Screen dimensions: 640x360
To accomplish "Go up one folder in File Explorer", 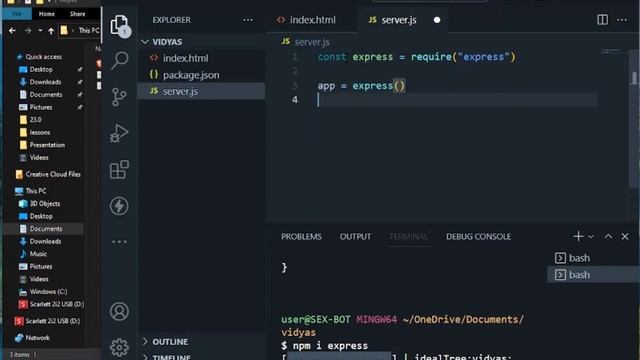I will point(51,31).
